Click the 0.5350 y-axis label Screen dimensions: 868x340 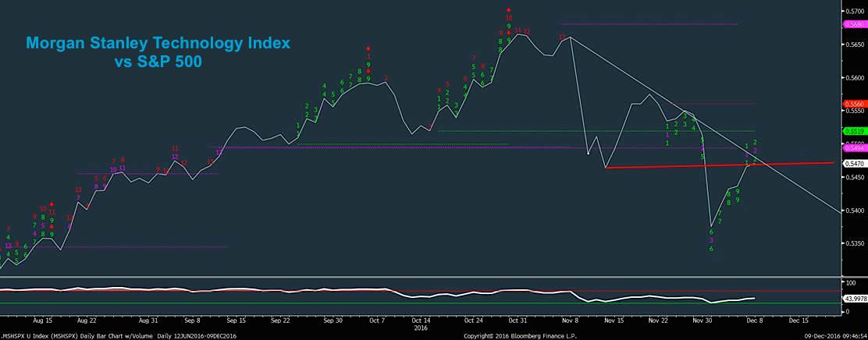click(856, 243)
